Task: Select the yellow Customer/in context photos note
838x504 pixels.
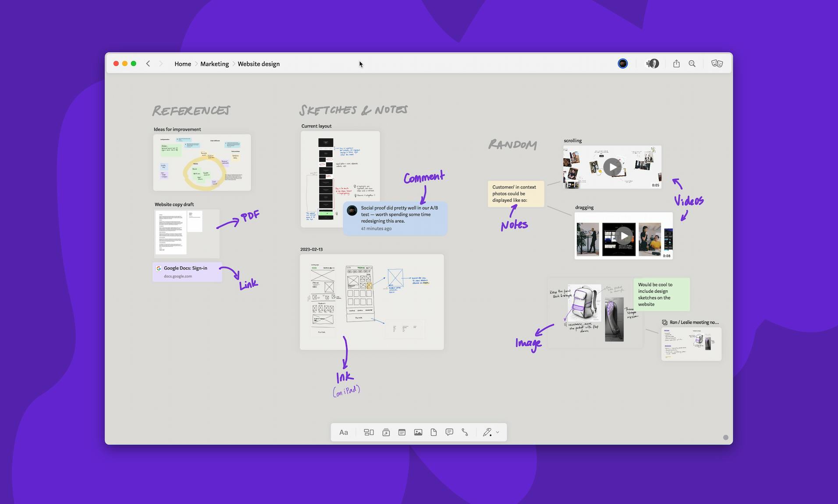Action: [516, 194]
